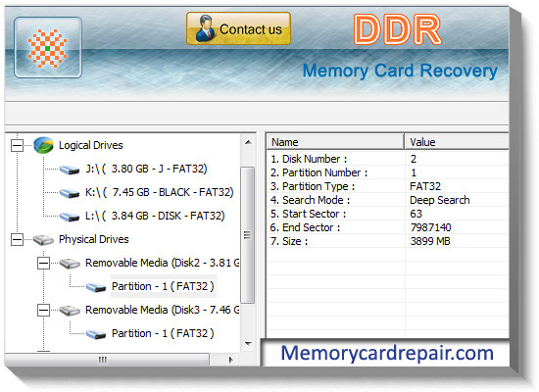Click the K:\ BLACK drive icon

(x=70, y=193)
